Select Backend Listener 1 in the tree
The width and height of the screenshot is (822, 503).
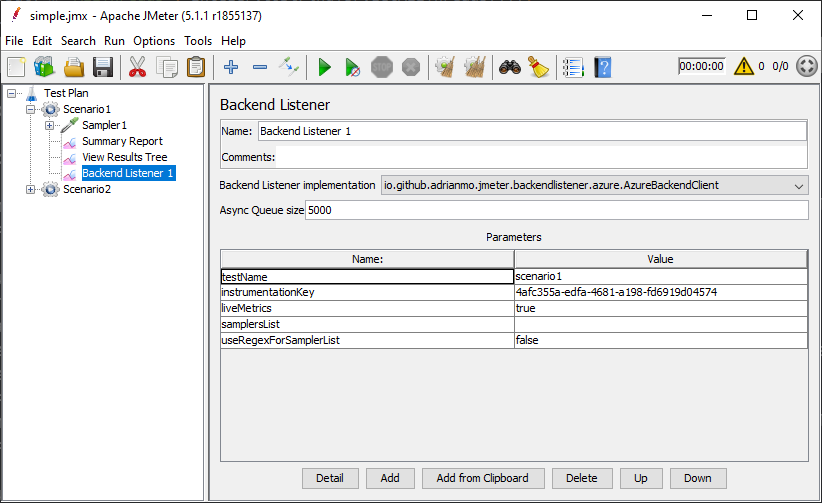tap(128, 173)
